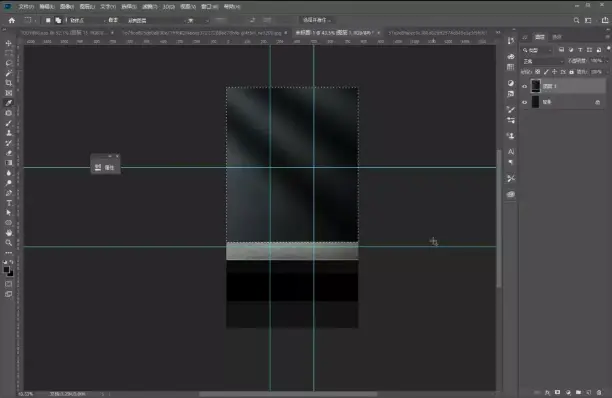The width and height of the screenshot is (612, 398).
Task: Click the delete layer trash icon
Action: 599,393
